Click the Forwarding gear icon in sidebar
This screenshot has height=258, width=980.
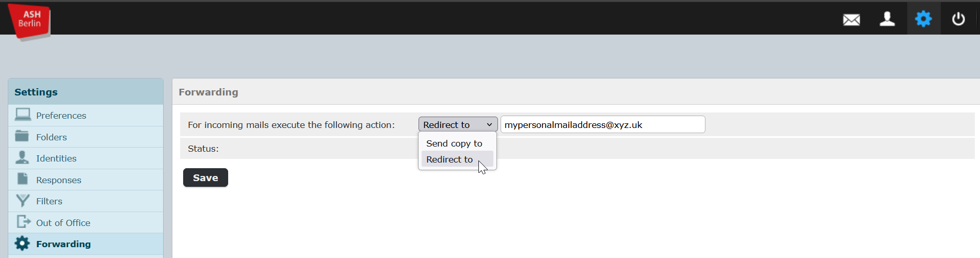(x=22, y=244)
